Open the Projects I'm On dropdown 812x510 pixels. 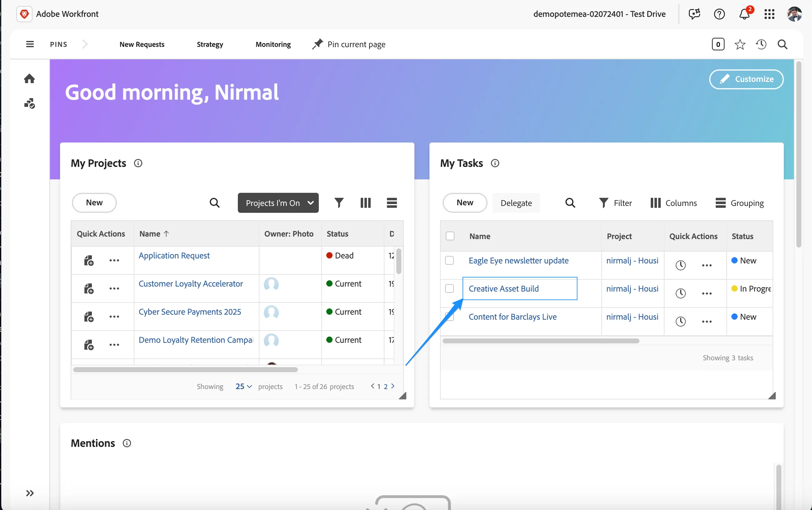[x=278, y=202]
